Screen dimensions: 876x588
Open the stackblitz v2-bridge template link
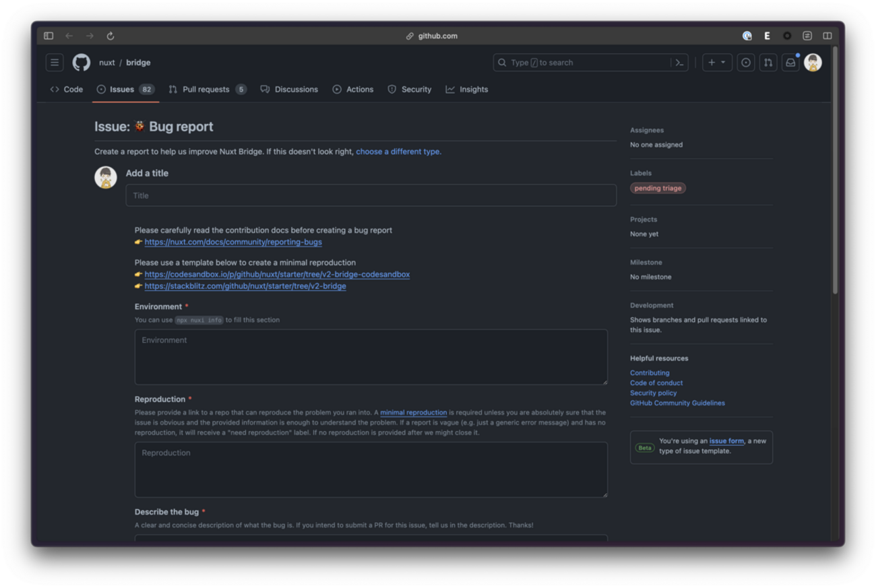(x=245, y=286)
